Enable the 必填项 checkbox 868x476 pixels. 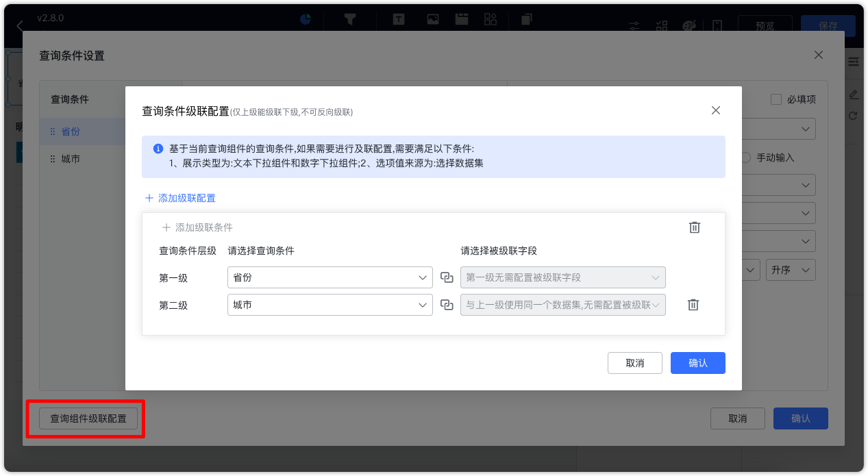776,99
